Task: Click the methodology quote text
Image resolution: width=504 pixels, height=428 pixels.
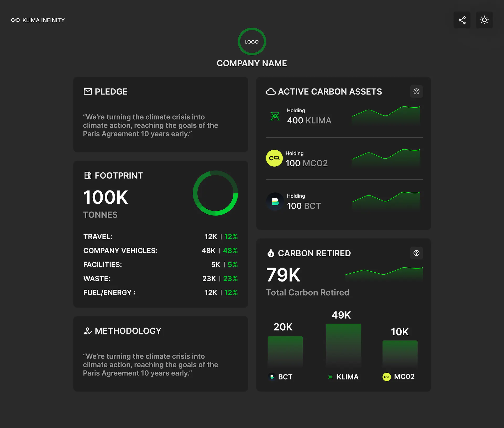Action: (x=150, y=365)
